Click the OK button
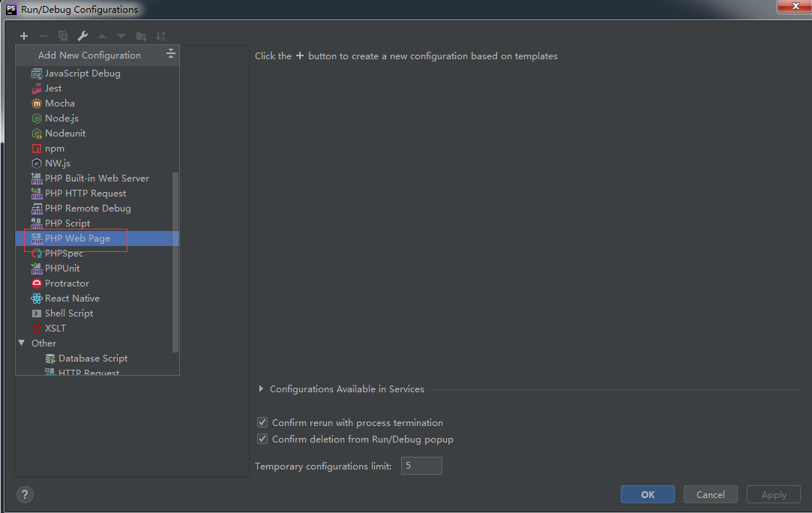812x513 pixels. coord(648,494)
